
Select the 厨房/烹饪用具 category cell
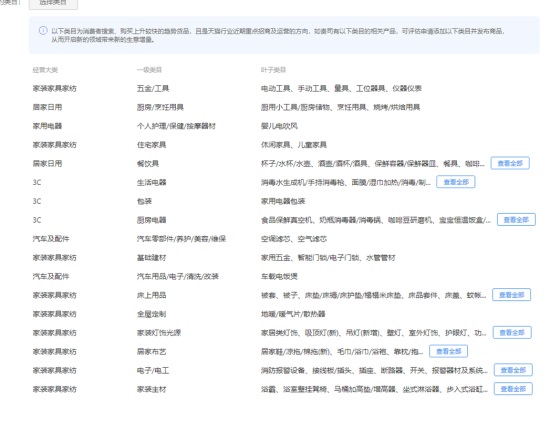160,107
